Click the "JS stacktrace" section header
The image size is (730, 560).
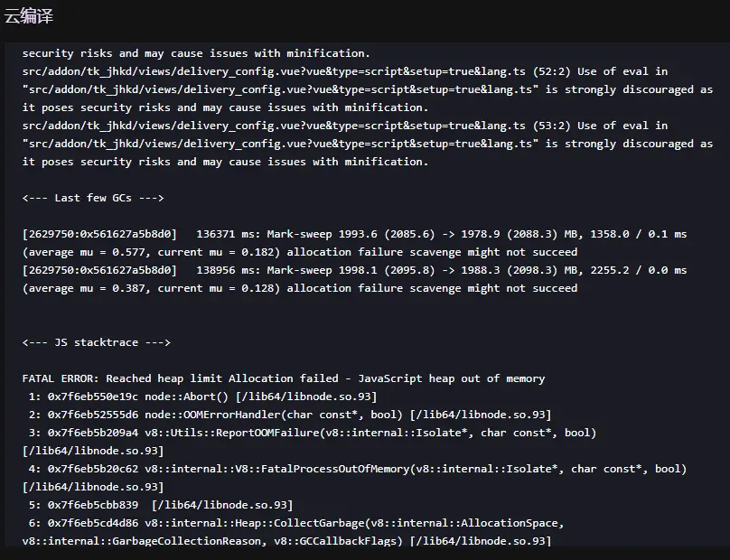point(97,342)
